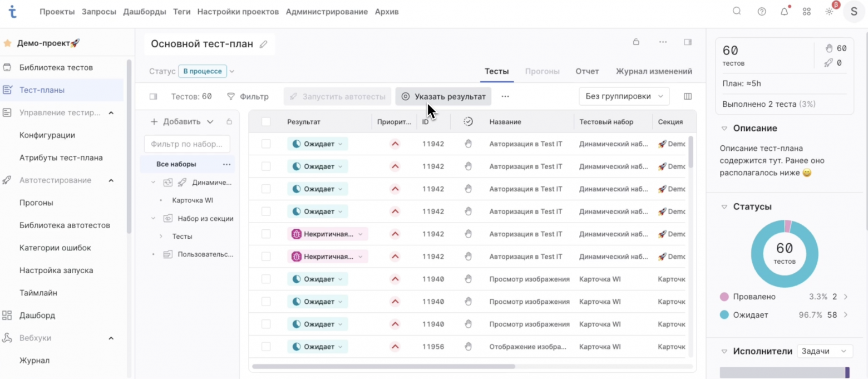Click the Фильтр button
This screenshot has height=379, width=868.
pyautogui.click(x=248, y=96)
